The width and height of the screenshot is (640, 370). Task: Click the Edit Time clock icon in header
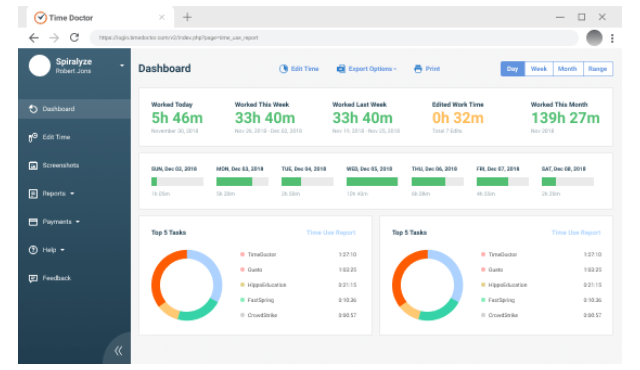click(283, 69)
